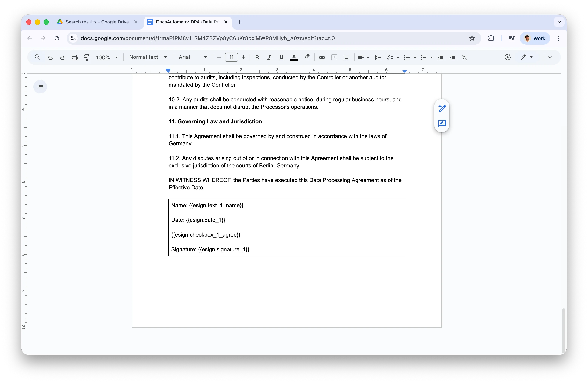Viewport: 588px width, 383px height.
Task: Click the right indent marker on the ruler
Action: click(404, 71)
